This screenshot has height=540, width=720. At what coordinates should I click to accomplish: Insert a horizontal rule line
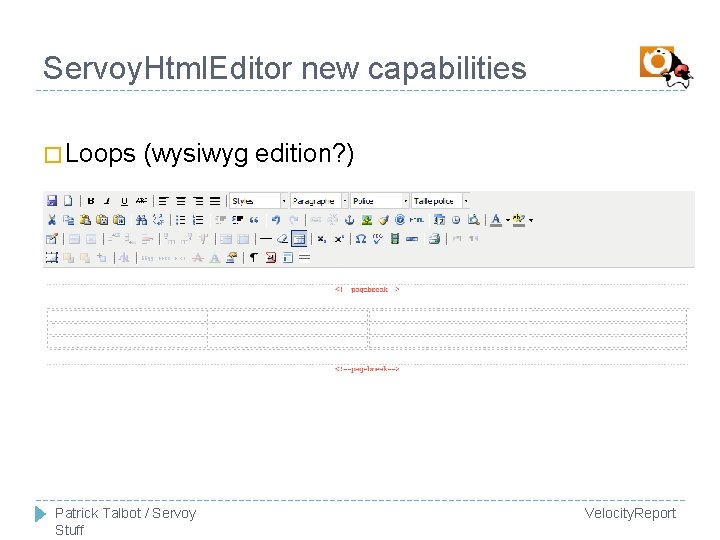point(266,239)
